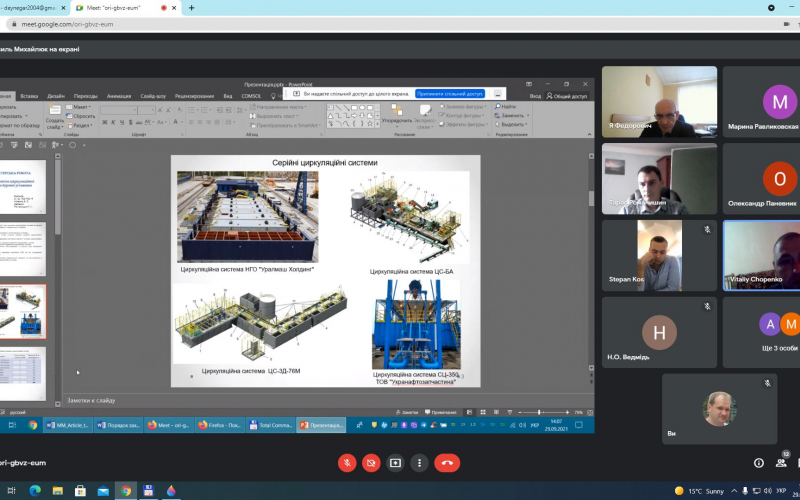
Task: Open Слайд-шоу ribbon tab
Action: click(153, 96)
